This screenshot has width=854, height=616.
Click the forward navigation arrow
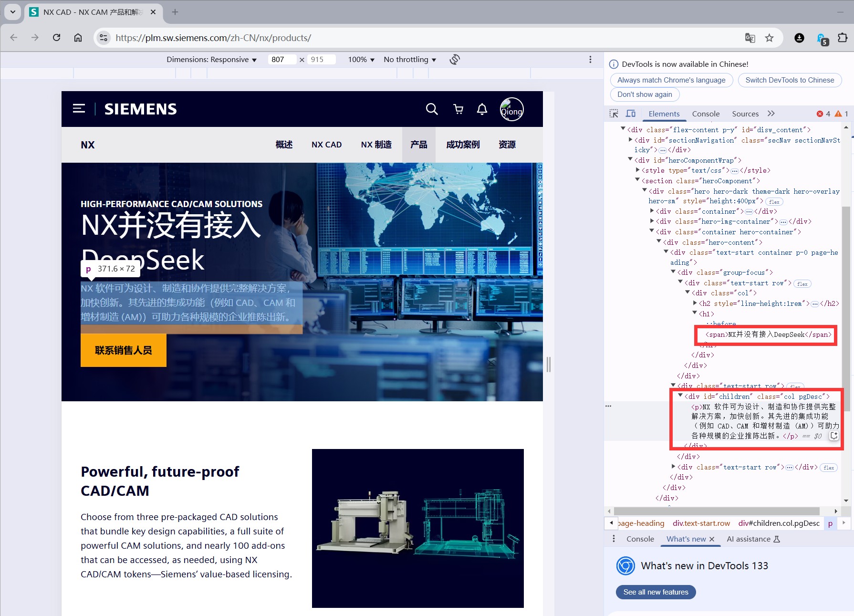pos(35,38)
